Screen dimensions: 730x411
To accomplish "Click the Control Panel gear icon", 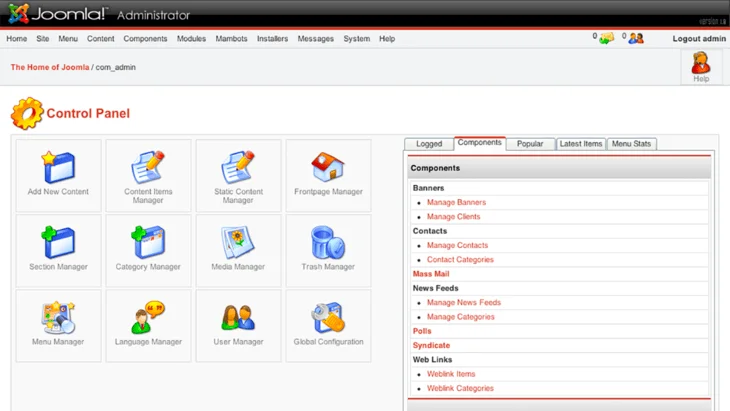I will [x=27, y=113].
